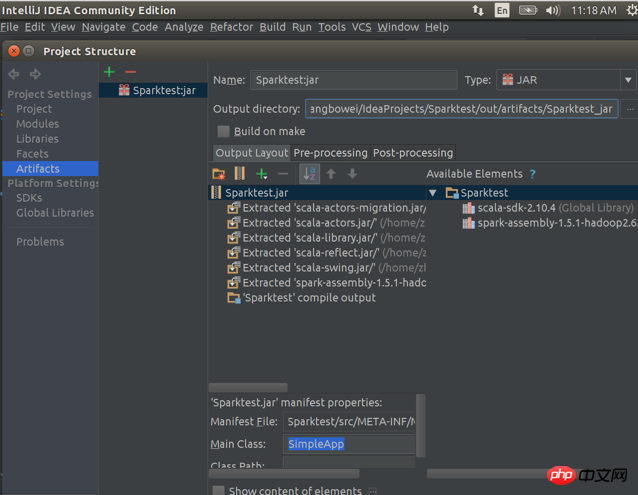Open sound volume indicator

coord(553,10)
